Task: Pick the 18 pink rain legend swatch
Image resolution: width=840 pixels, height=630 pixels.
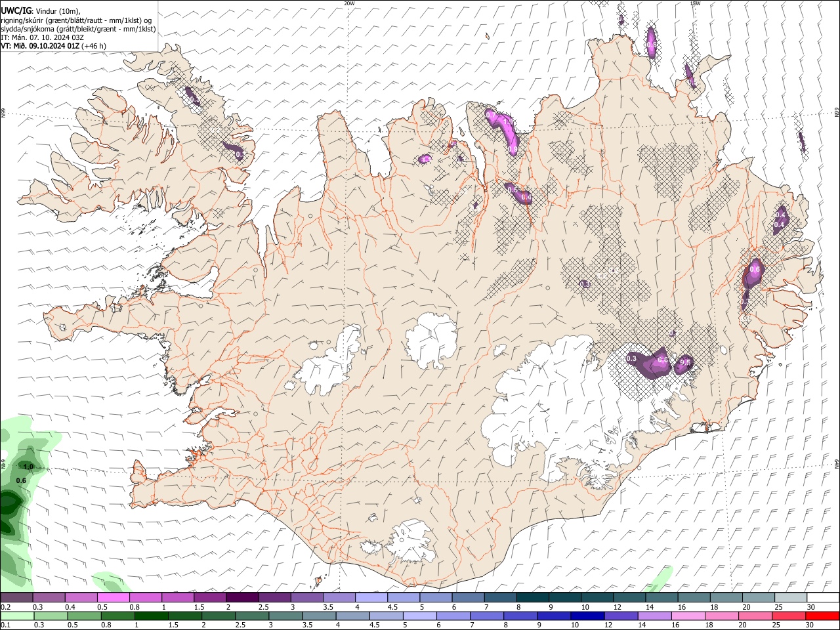Action: 721,616
